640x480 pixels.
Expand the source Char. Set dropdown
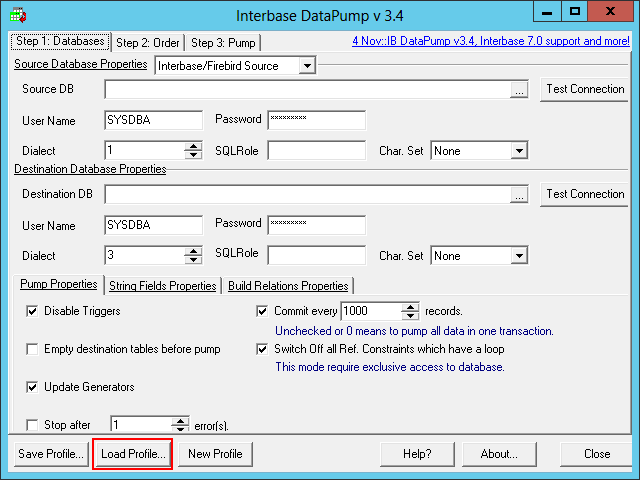(x=518, y=151)
